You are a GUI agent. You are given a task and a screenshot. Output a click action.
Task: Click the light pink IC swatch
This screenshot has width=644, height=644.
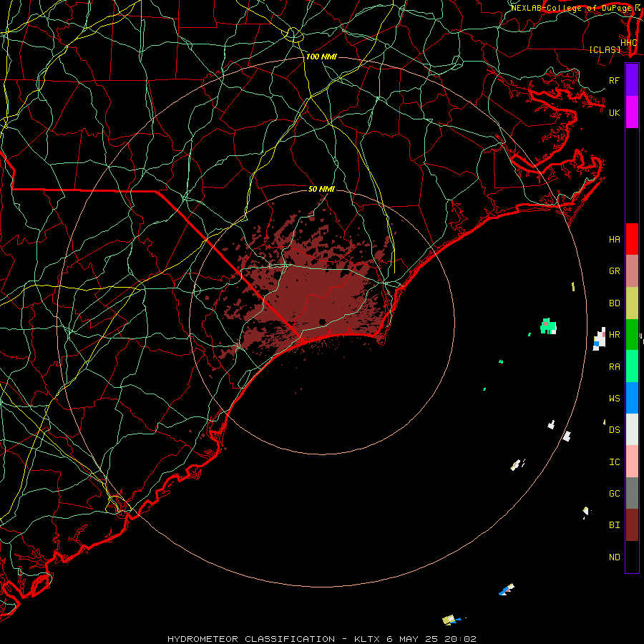[632, 462]
